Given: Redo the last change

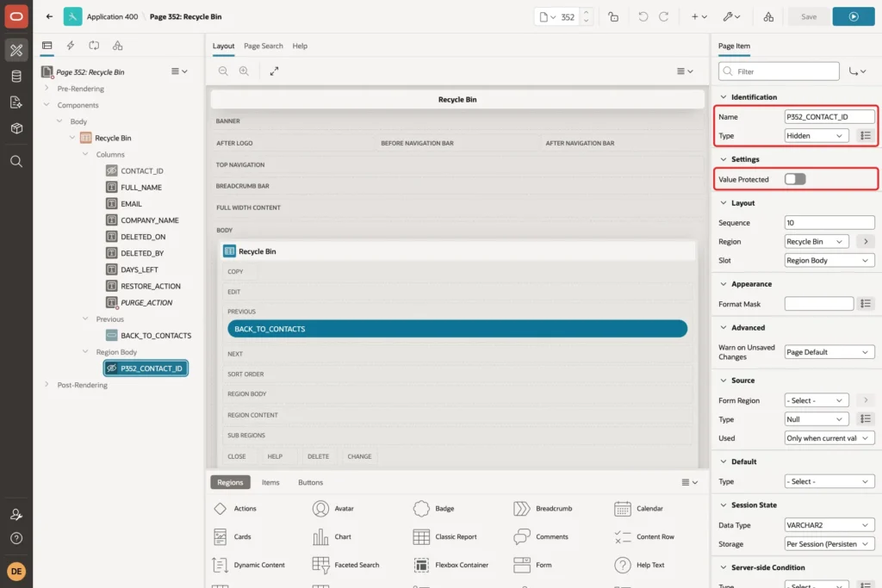Looking at the screenshot, I should 664,17.
